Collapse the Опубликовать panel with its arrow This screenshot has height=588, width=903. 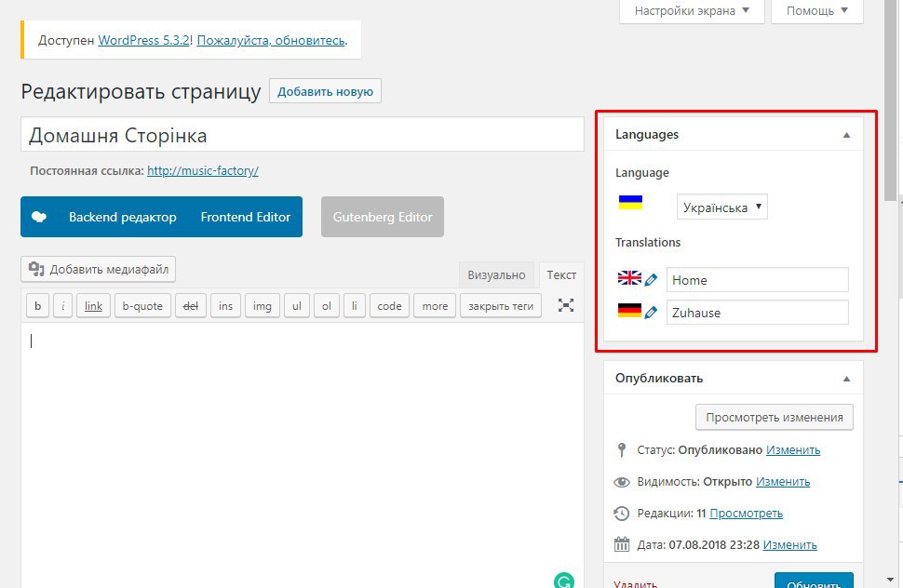point(846,380)
